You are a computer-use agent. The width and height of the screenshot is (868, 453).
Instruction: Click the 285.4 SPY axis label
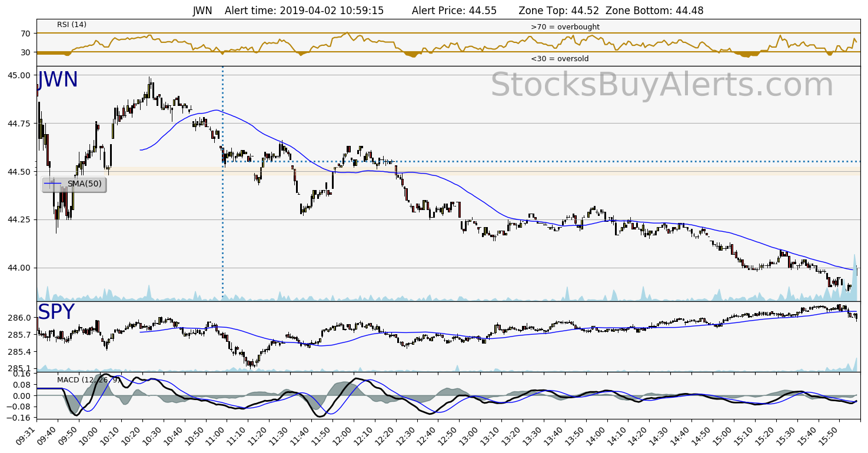pyautogui.click(x=19, y=352)
